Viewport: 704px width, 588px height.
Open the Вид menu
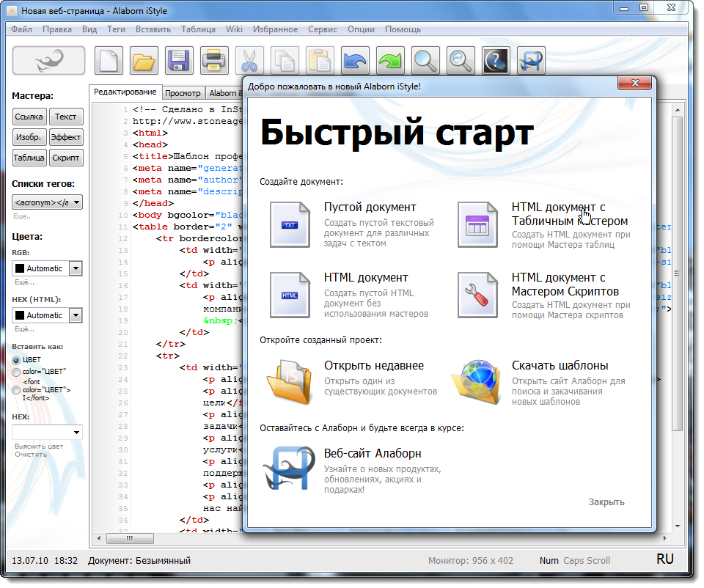pyautogui.click(x=89, y=29)
